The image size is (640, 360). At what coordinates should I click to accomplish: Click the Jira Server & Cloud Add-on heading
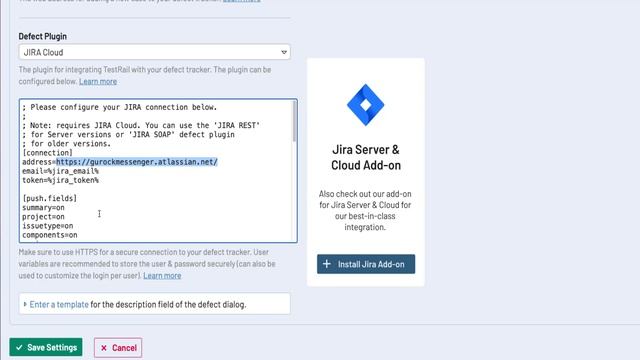pyautogui.click(x=366, y=157)
